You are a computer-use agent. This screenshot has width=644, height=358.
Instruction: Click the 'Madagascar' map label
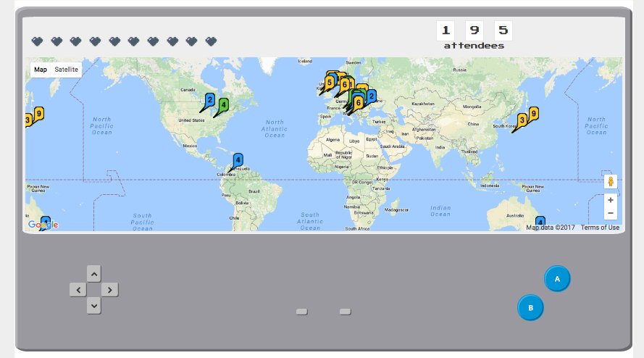[396, 210]
